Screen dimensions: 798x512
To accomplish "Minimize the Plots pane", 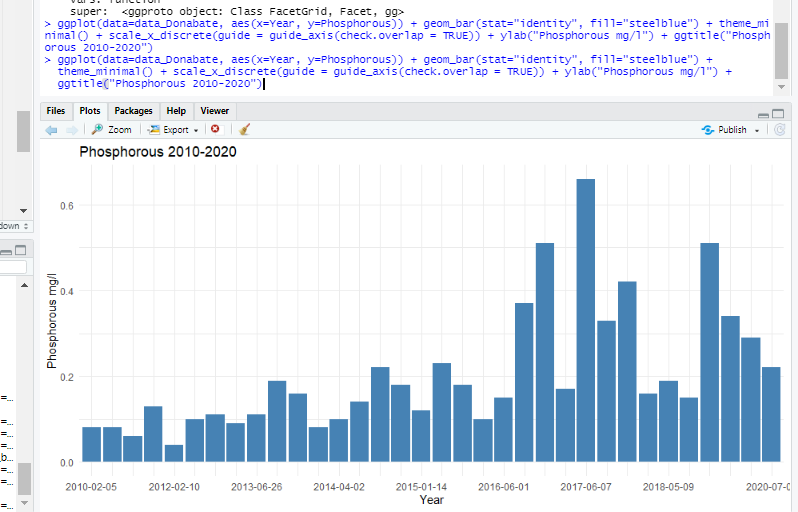I will [764, 113].
